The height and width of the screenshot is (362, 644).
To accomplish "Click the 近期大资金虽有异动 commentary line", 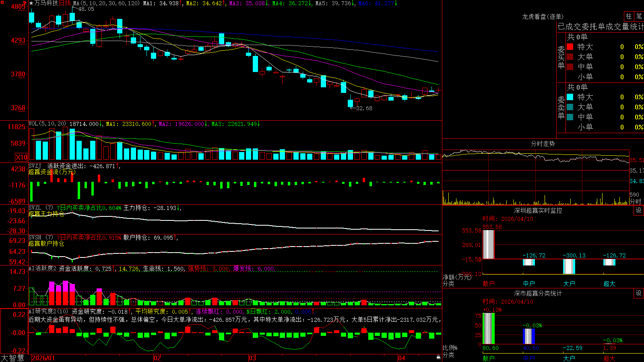I will [x=235, y=319].
